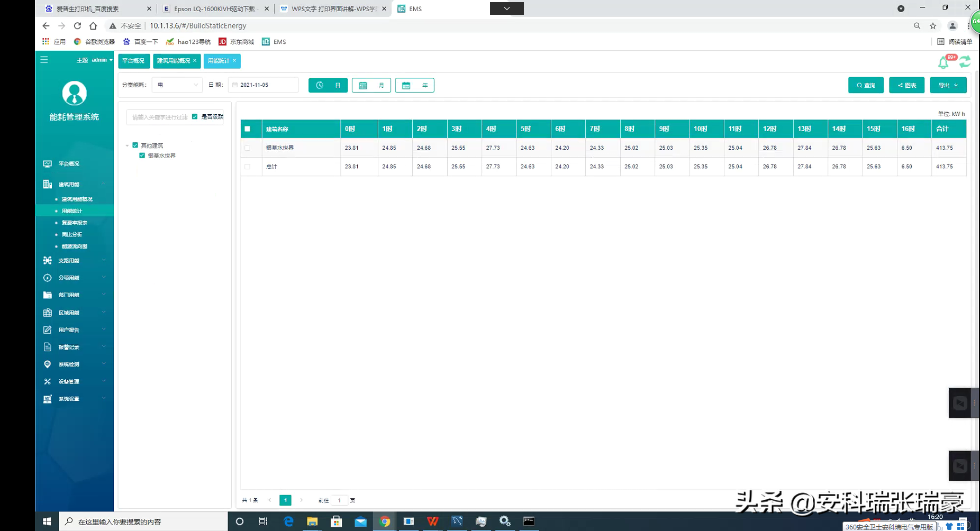980x531 pixels.
Task: Click the user avatar in the sidebar
Action: click(74, 94)
